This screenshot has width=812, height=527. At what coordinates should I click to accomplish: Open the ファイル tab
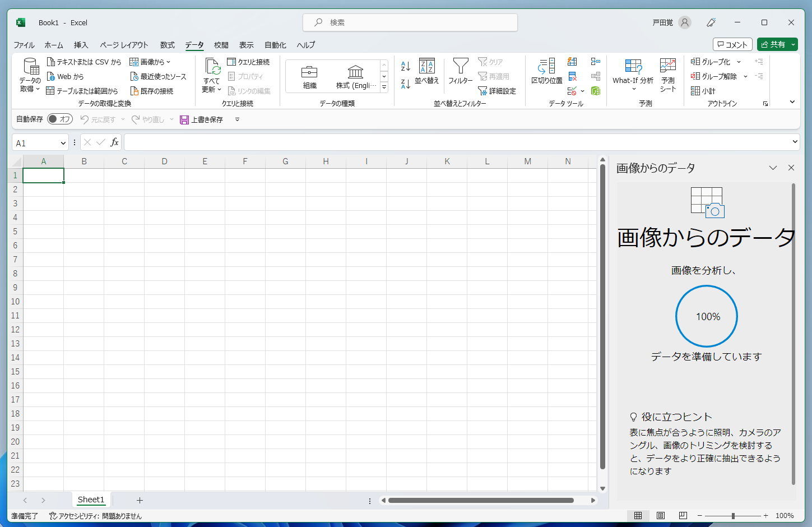[24, 45]
